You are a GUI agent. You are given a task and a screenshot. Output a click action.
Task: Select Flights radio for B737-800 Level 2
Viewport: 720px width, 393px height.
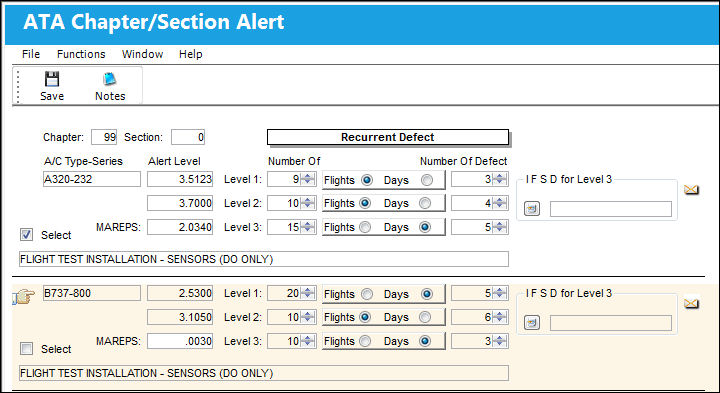(x=365, y=317)
